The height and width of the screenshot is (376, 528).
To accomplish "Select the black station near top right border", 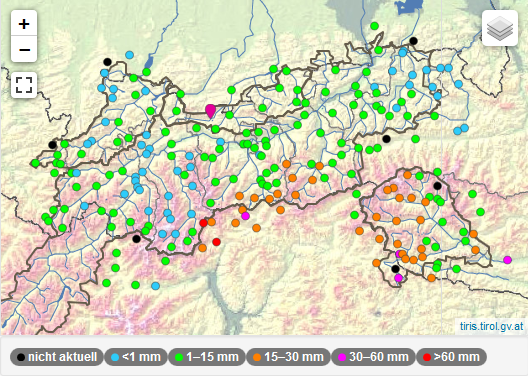I will [414, 41].
